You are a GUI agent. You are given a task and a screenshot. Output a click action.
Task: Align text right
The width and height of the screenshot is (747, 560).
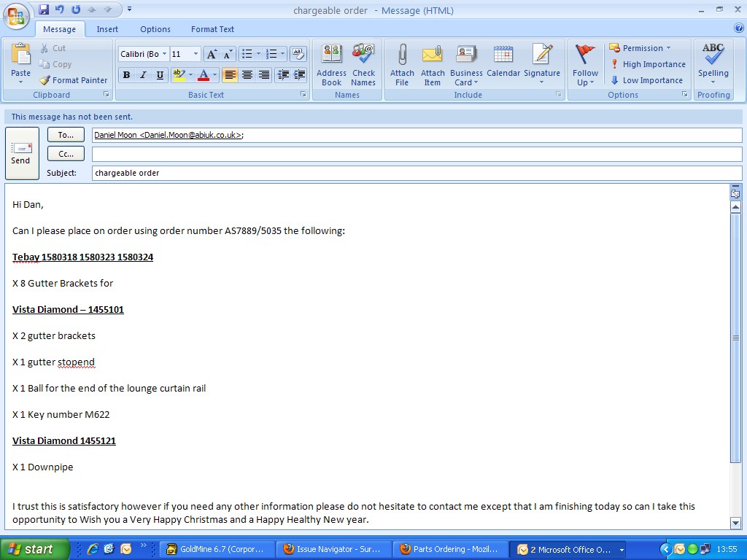pos(263,75)
